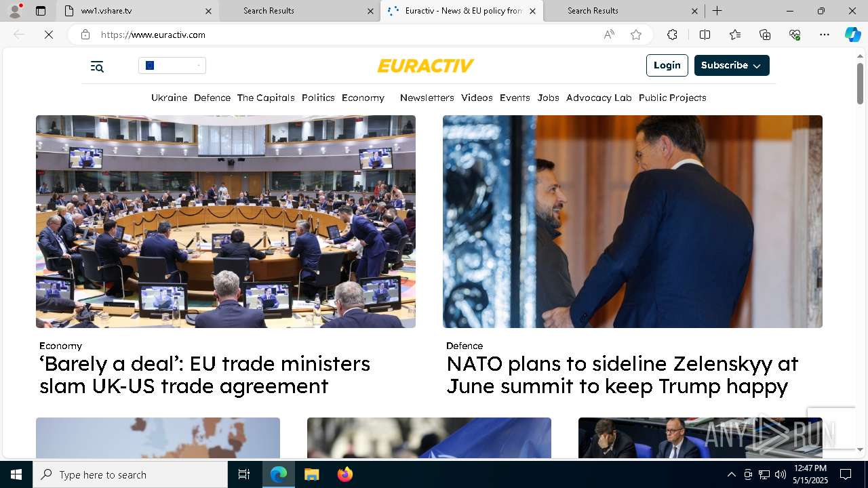Open Edge from taskbar
868x488 pixels.
(x=279, y=474)
